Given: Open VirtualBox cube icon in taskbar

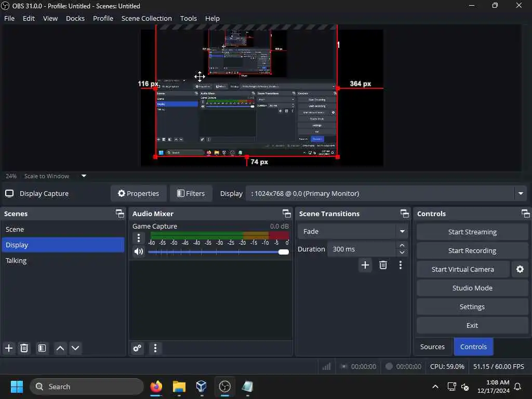Looking at the screenshot, I should point(201,387).
